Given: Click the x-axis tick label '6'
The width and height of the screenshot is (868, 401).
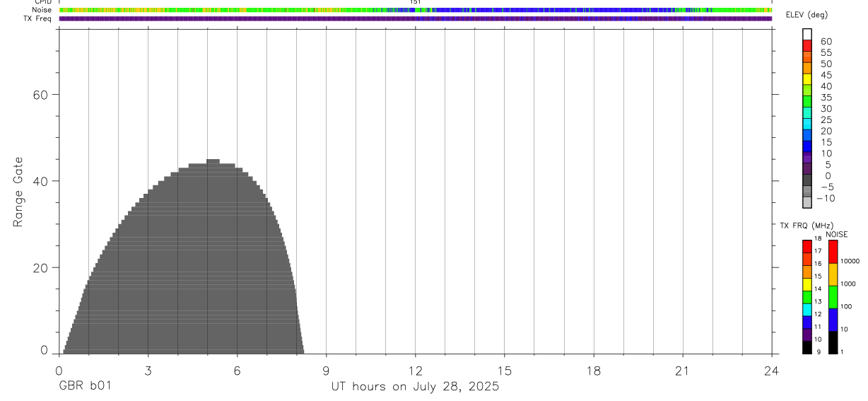Looking at the screenshot, I should [x=237, y=371].
